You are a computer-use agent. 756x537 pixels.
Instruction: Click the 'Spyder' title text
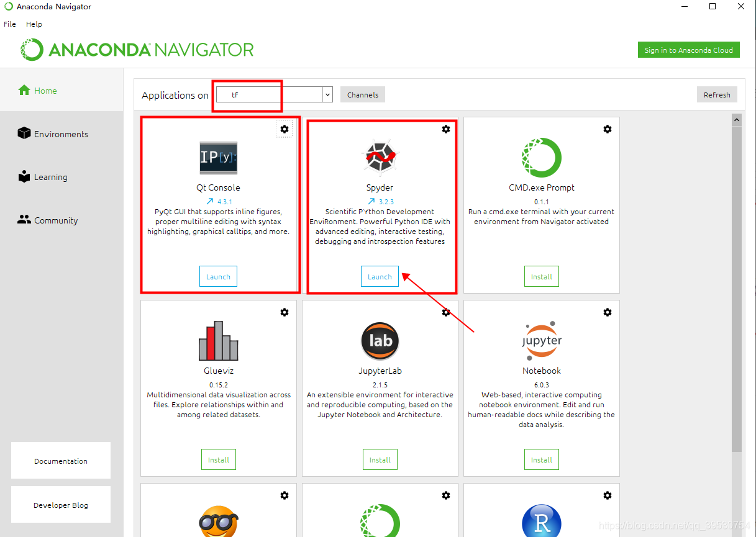tap(380, 187)
